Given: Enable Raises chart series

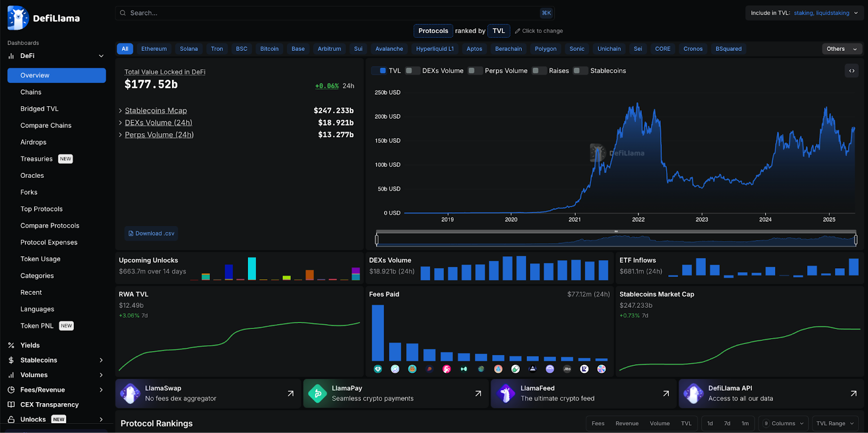Looking at the screenshot, I should pos(539,70).
